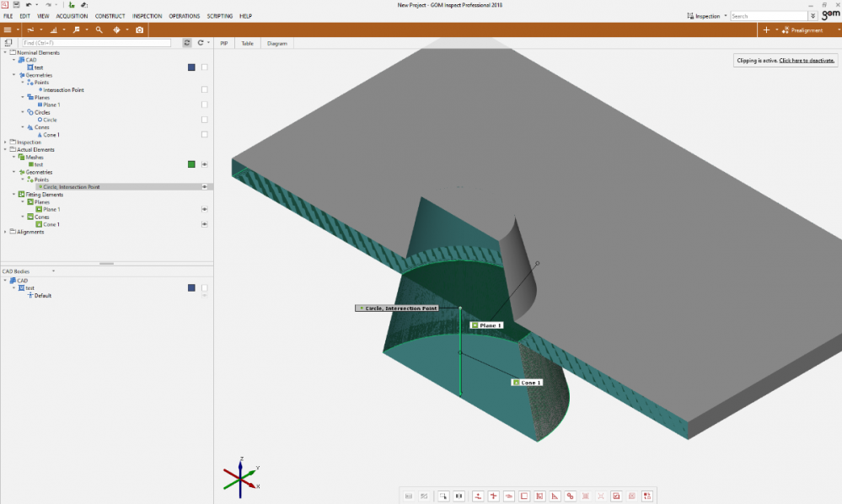Screen dimensions: 842x504
Task: Click the blue color swatch of nominal CAD test
Action: coord(191,67)
